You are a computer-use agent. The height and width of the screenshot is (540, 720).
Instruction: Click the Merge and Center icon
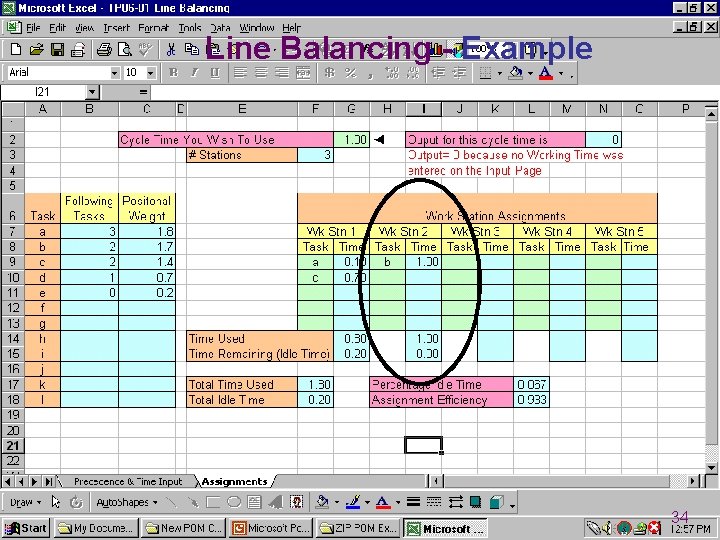click(303, 73)
